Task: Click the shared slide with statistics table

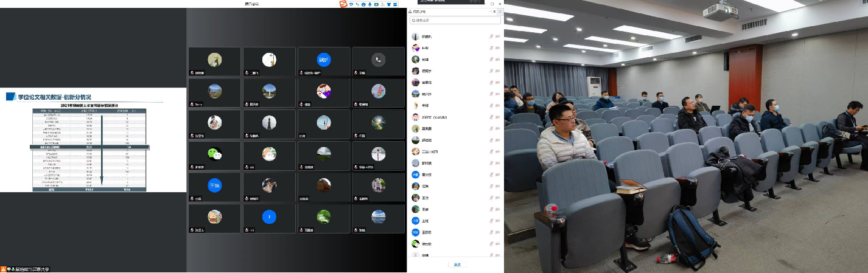Action: click(x=93, y=140)
